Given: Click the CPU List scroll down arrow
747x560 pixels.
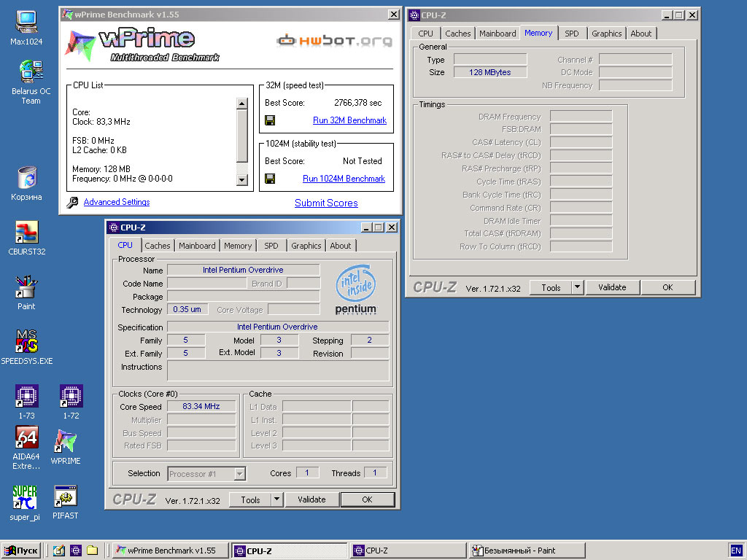Looking at the screenshot, I should pyautogui.click(x=242, y=180).
